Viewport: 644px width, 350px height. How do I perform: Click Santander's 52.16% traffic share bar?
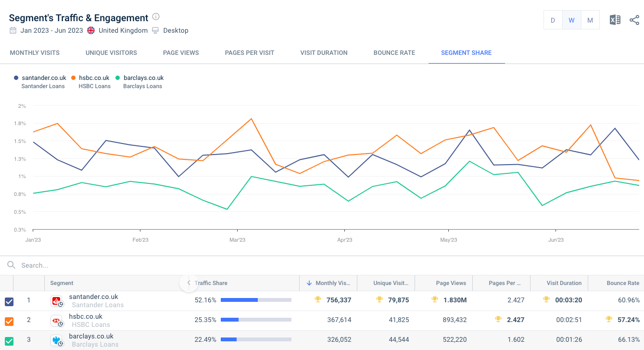256,300
